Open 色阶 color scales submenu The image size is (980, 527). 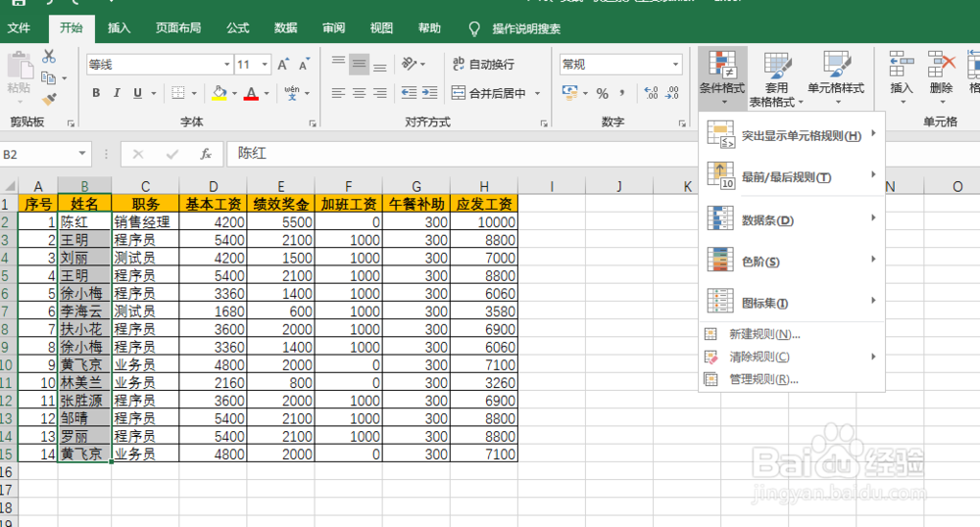[x=791, y=261]
